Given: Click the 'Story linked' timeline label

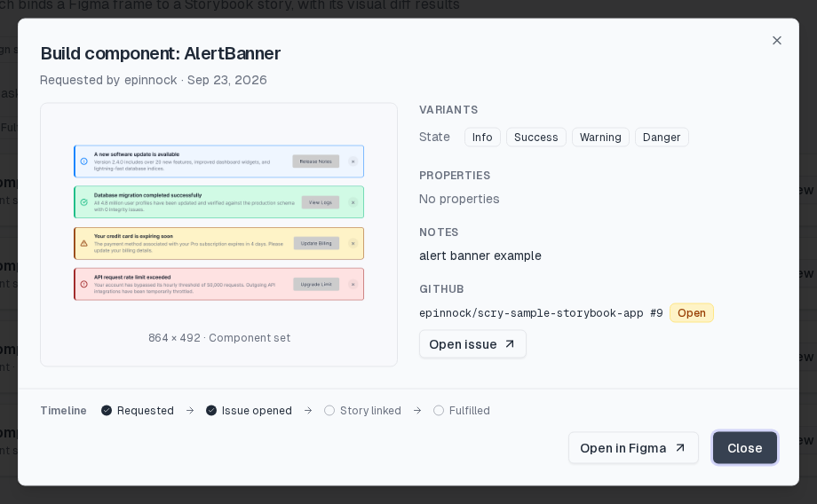Looking at the screenshot, I should (x=370, y=410).
